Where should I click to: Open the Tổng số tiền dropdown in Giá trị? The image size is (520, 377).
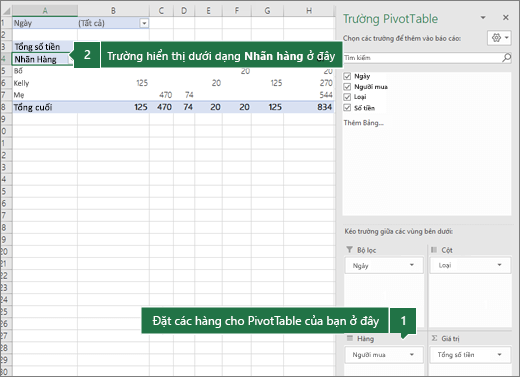(499, 355)
